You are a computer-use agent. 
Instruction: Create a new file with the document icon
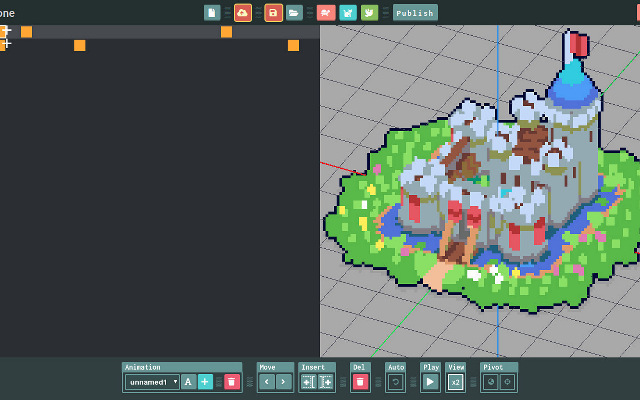pyautogui.click(x=212, y=13)
